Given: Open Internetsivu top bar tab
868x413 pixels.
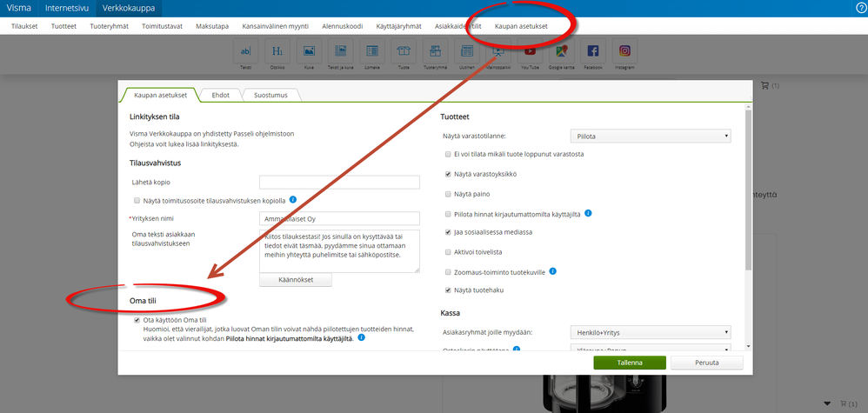Looking at the screenshot, I should point(67,9).
